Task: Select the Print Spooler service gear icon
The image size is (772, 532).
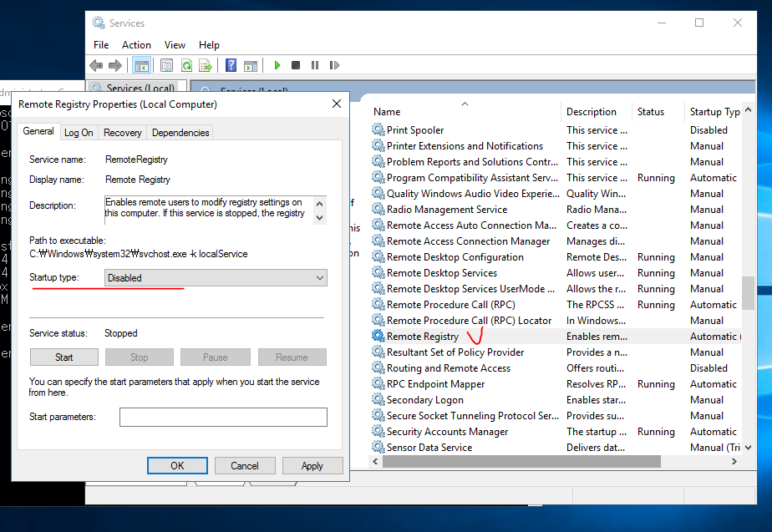Action: (378, 129)
